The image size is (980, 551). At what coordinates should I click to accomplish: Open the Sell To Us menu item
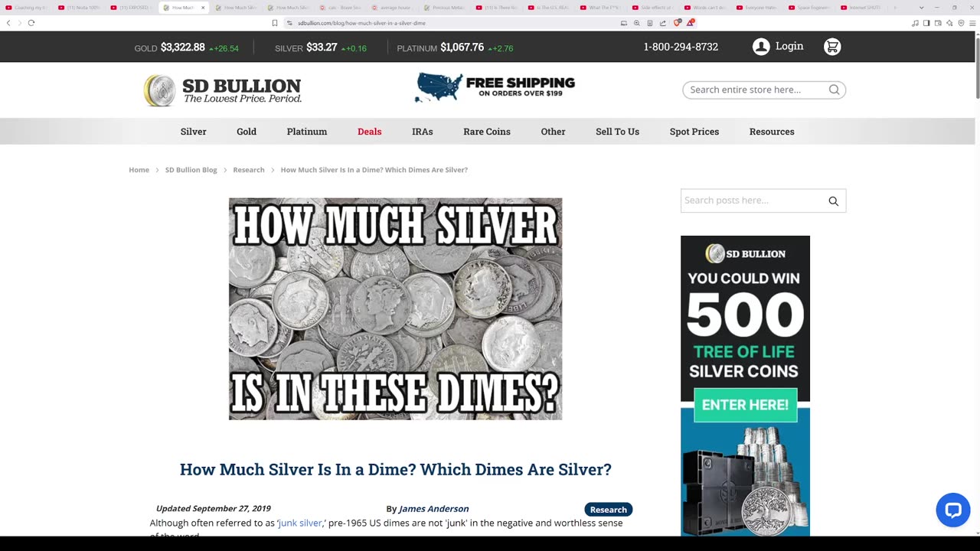coord(617,132)
